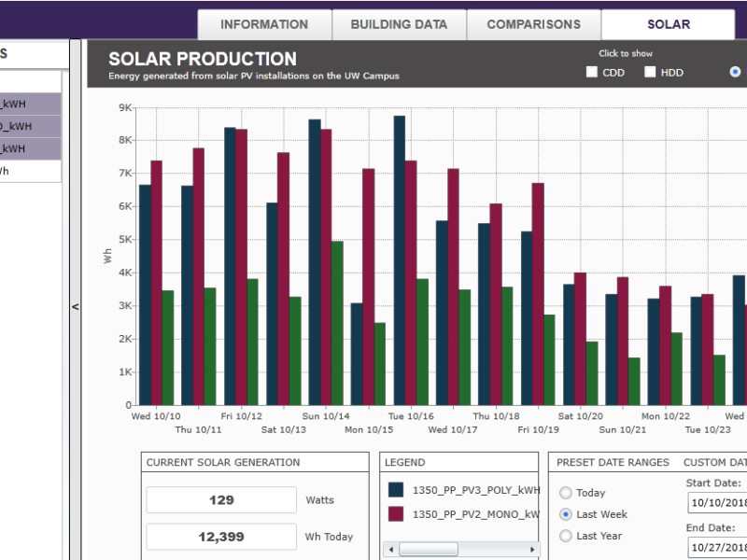Select the Last Week radio button
The image size is (747, 560).
coord(566,514)
